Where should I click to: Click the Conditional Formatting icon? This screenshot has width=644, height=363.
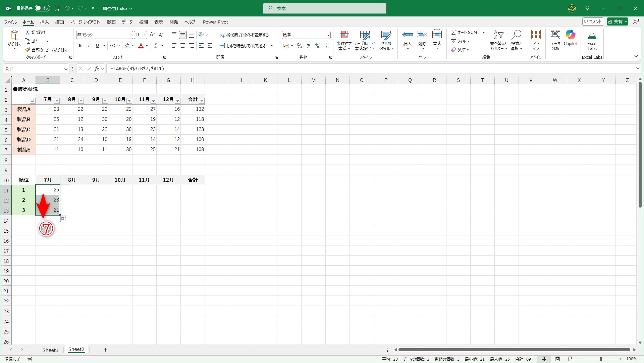344,35
